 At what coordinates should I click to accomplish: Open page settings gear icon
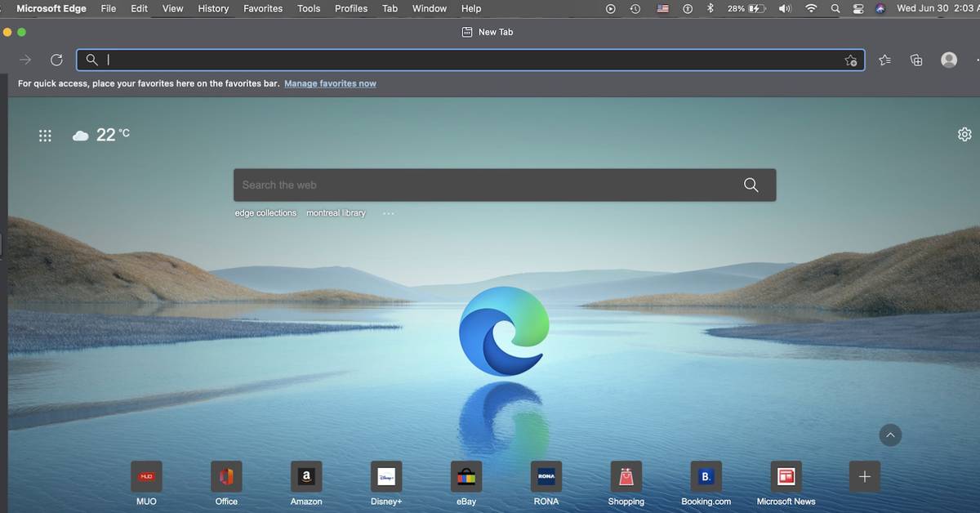pyautogui.click(x=964, y=135)
